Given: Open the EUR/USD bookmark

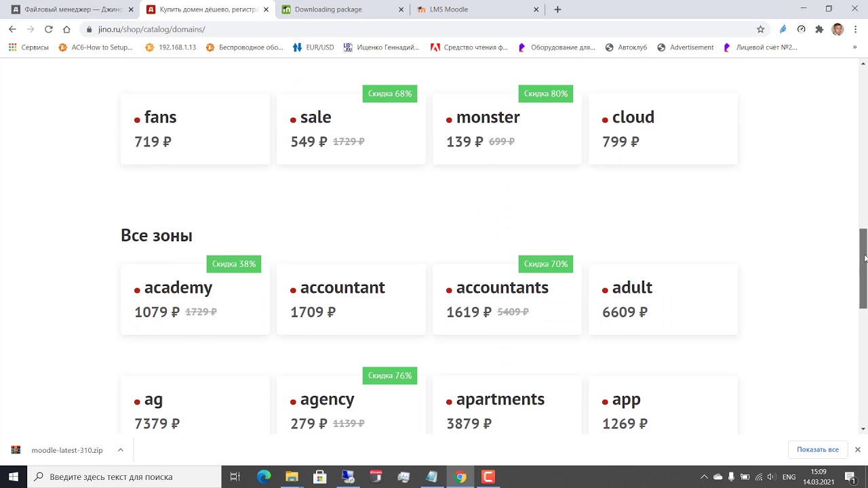Looking at the screenshot, I should (313, 47).
